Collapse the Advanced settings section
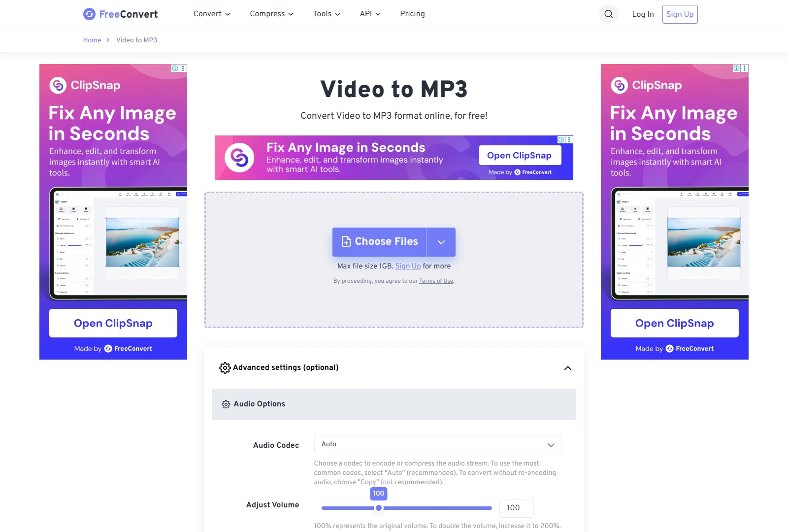 [568, 368]
